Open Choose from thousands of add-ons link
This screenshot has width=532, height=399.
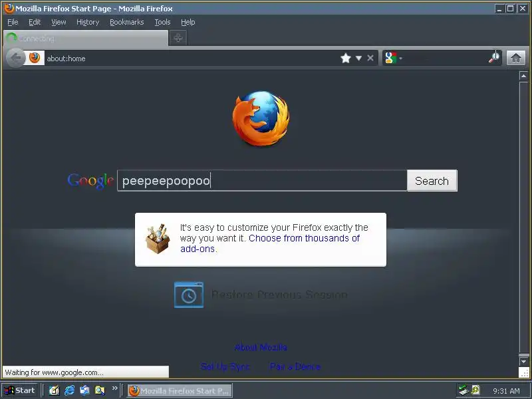point(270,243)
